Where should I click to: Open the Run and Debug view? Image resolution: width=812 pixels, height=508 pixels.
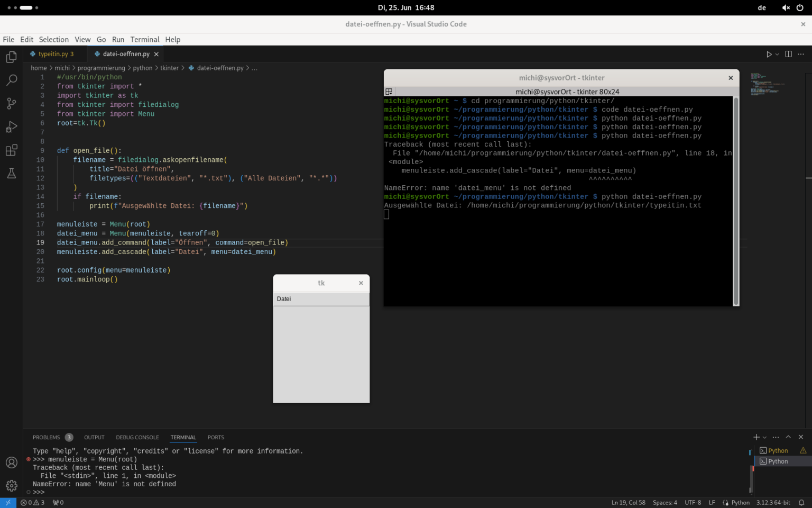pyautogui.click(x=11, y=126)
